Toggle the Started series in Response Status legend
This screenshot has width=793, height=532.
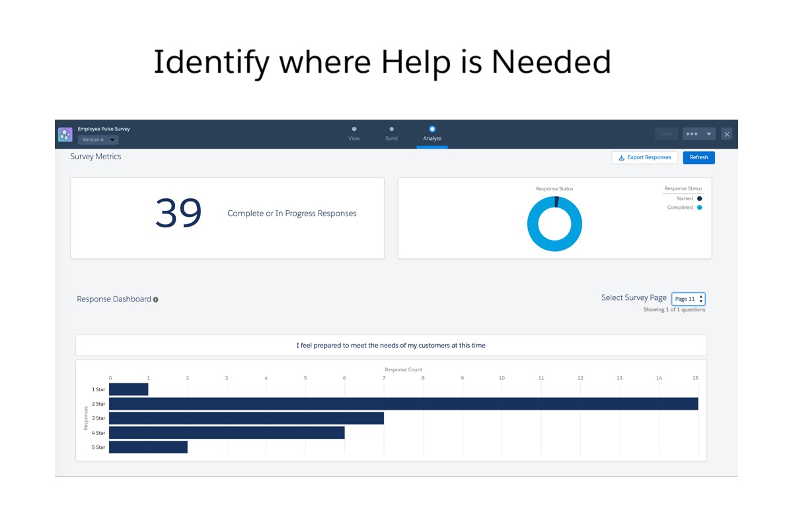(684, 198)
